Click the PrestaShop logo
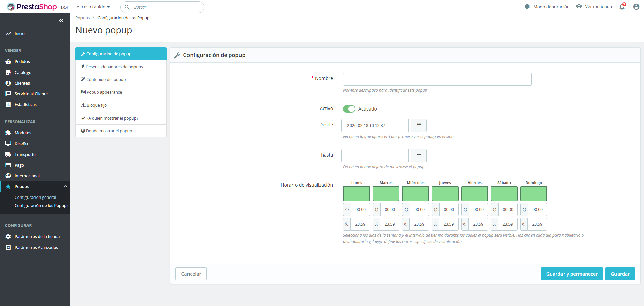The width and height of the screenshot is (644, 306). coord(32,7)
